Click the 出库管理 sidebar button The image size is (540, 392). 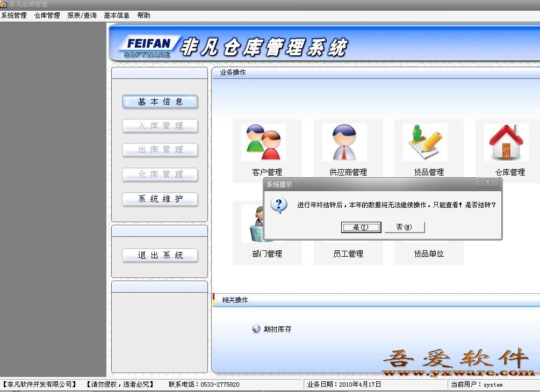click(x=160, y=150)
